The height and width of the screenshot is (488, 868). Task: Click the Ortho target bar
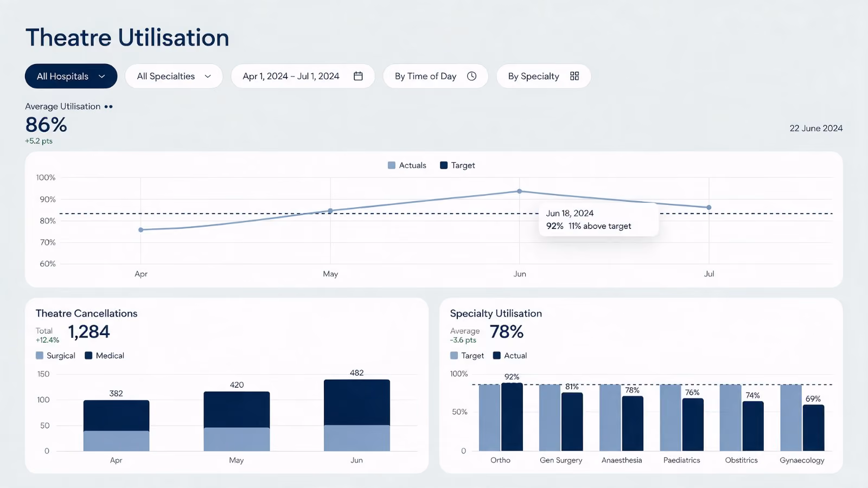coord(489,418)
